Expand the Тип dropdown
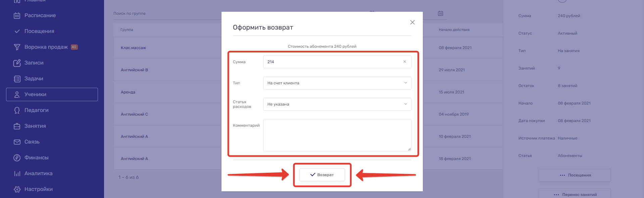 [x=337, y=83]
